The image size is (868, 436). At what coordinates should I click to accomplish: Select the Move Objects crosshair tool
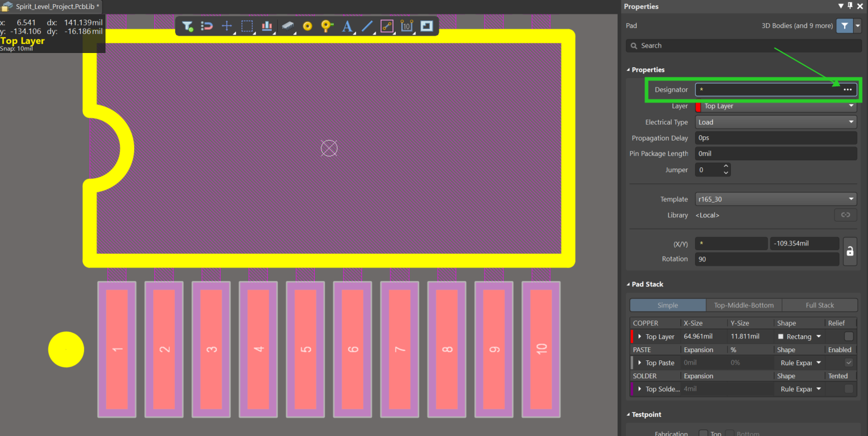[x=227, y=26]
